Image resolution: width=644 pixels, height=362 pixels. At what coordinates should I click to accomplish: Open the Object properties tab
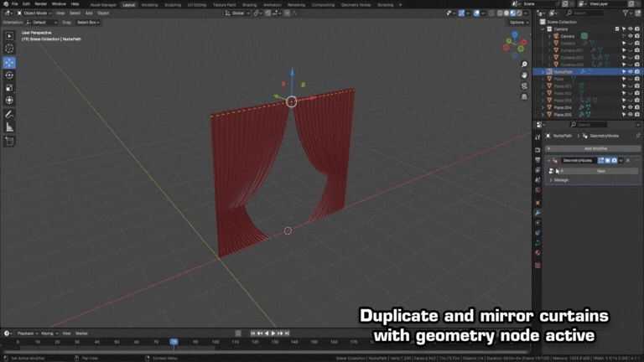coord(538,203)
